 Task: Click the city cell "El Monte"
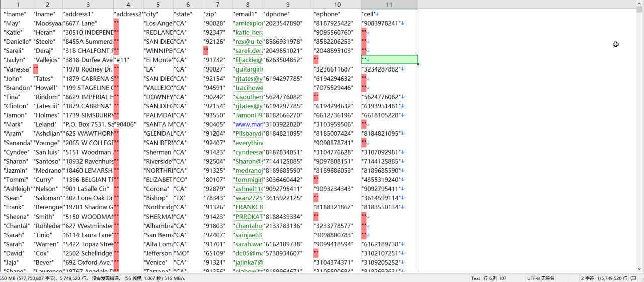pyautogui.click(x=158, y=60)
